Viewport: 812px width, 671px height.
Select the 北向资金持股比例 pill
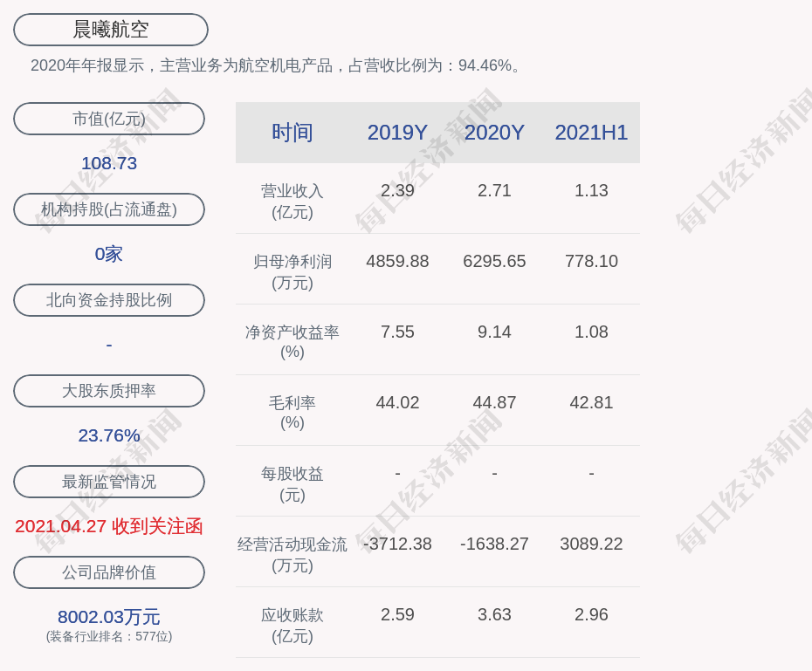(109, 300)
